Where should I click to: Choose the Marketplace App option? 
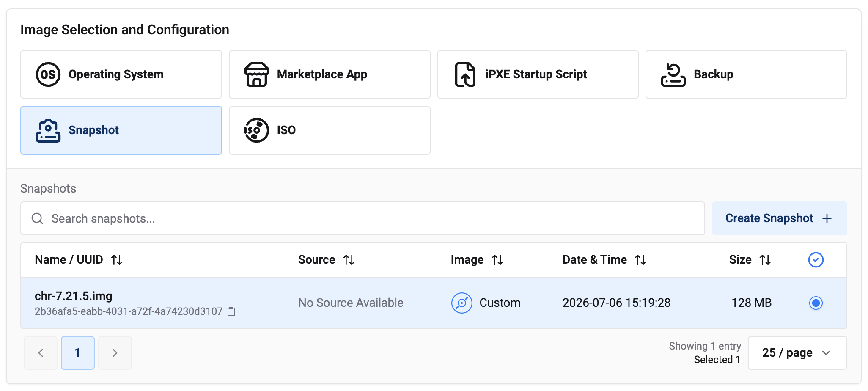330,74
